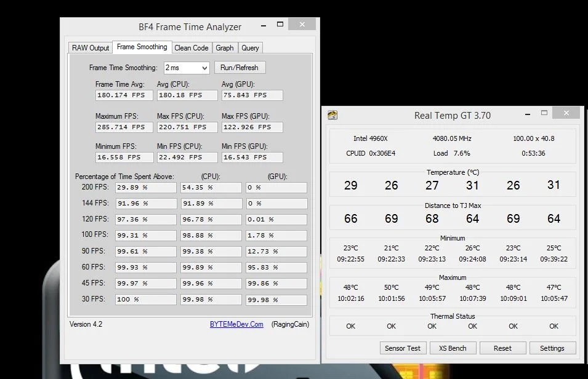This screenshot has width=588, height=379.
Task: Select the Load 7.6% reading
Action: (x=452, y=153)
